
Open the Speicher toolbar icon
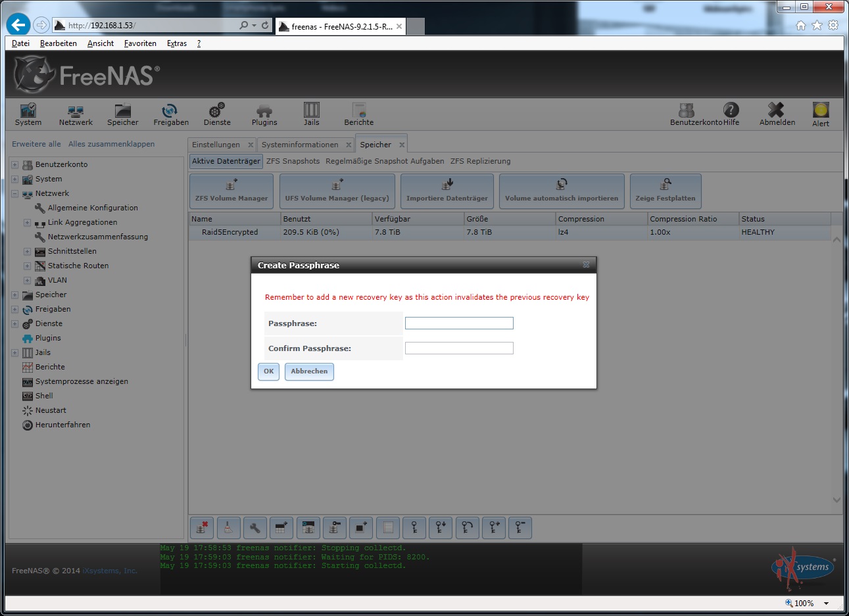pyautogui.click(x=123, y=114)
